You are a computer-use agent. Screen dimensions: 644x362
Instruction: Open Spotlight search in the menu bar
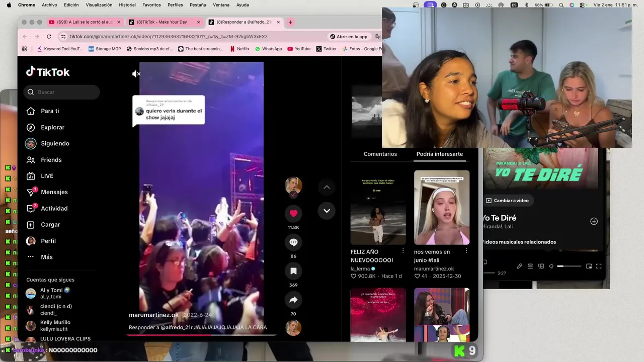561,5
